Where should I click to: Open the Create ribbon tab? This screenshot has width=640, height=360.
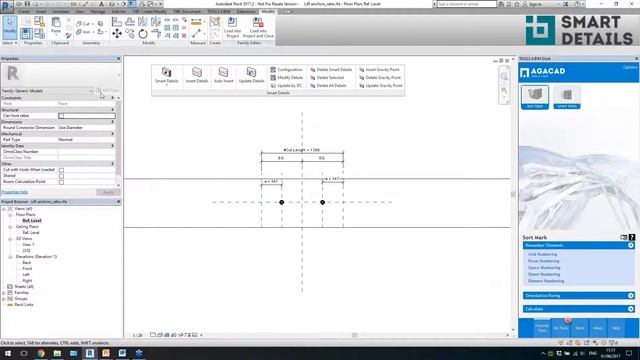[x=24, y=11]
